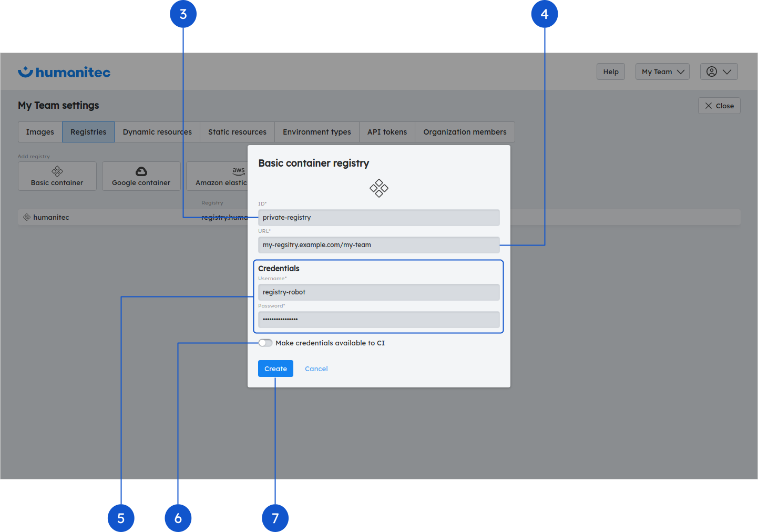
Task: Click the Google container cloud icon
Action: 141,171
